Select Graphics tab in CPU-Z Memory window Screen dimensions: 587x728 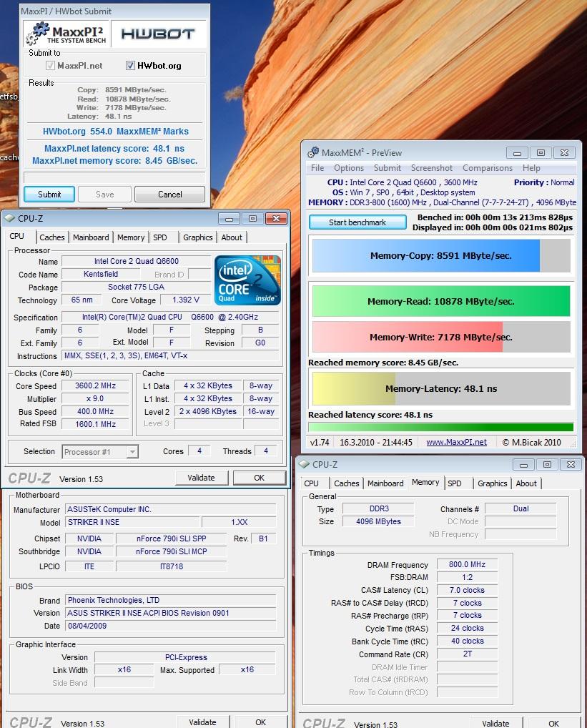click(x=493, y=483)
